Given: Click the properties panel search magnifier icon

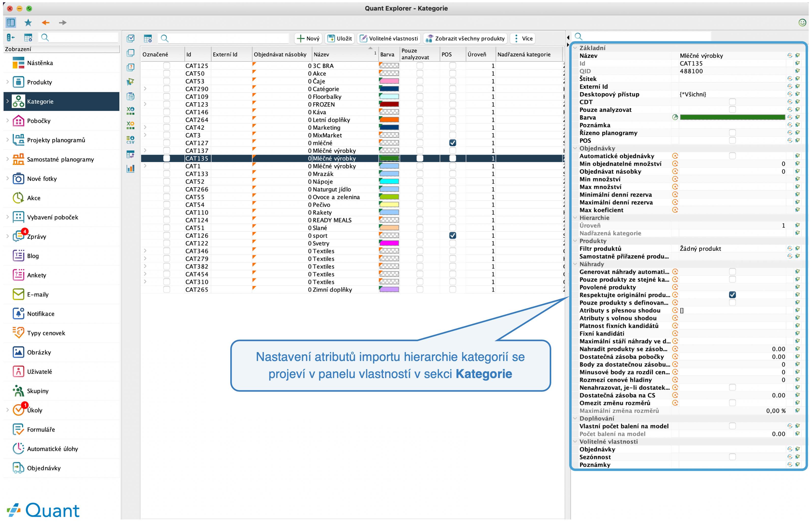Looking at the screenshot, I should pos(578,36).
